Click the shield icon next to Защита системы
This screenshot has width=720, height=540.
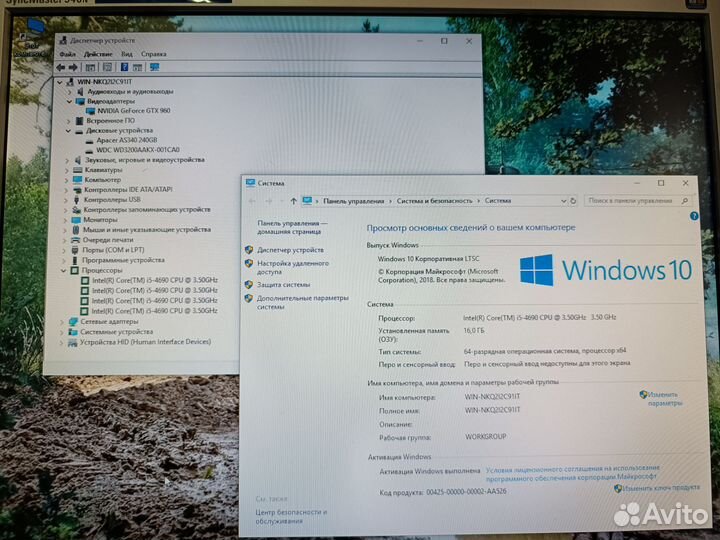249,285
